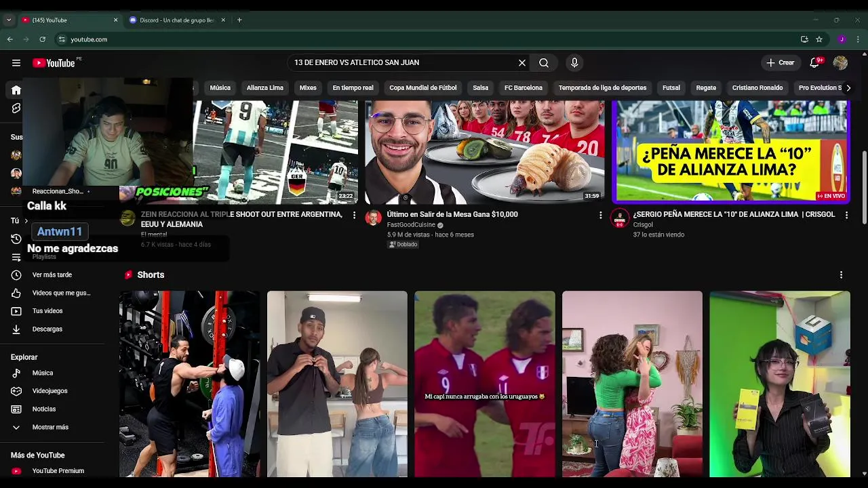Clear the search box text
The width and height of the screenshot is (868, 488).
522,63
